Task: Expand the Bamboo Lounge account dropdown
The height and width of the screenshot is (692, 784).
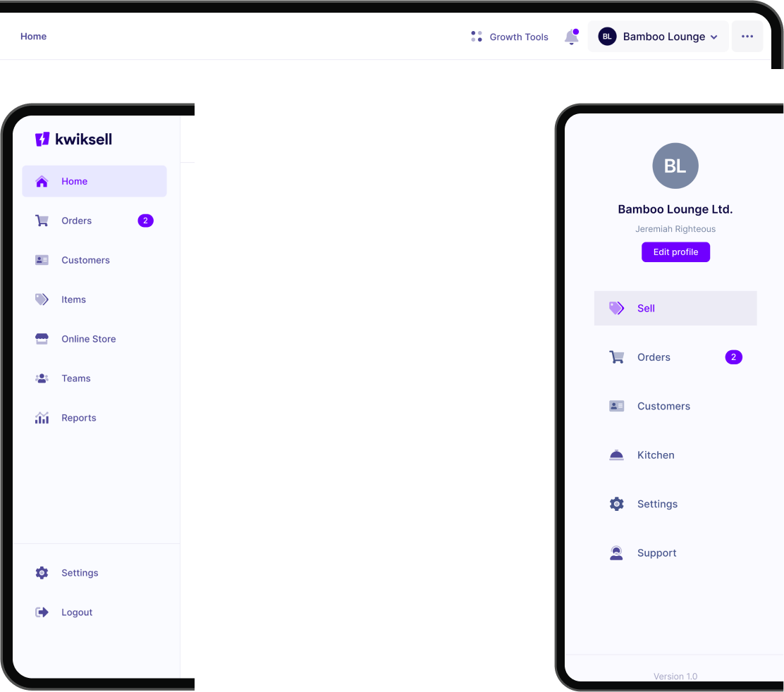Action: 658,37
